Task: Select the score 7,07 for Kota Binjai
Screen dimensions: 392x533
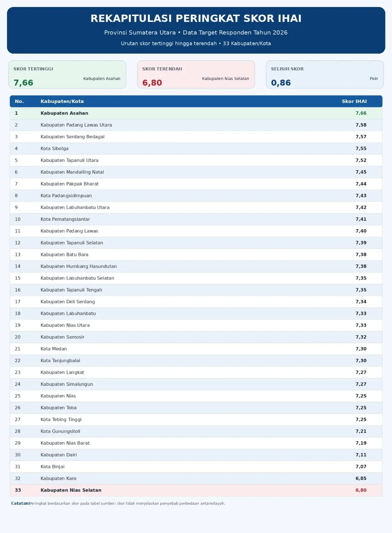Action: coord(361,466)
